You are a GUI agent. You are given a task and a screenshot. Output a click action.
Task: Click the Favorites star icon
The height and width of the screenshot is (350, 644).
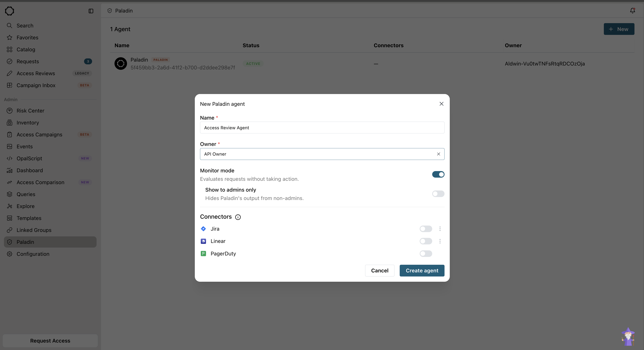click(x=10, y=37)
